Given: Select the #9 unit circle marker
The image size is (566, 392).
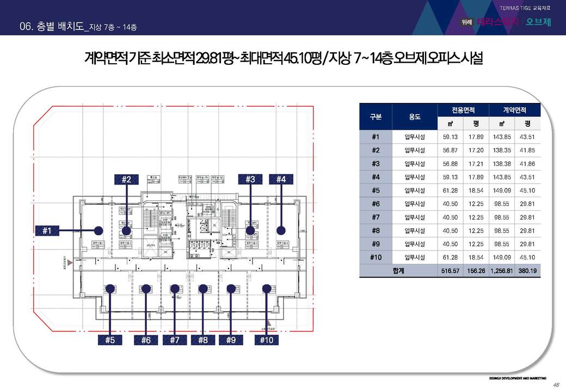Looking at the screenshot, I should click(231, 289).
